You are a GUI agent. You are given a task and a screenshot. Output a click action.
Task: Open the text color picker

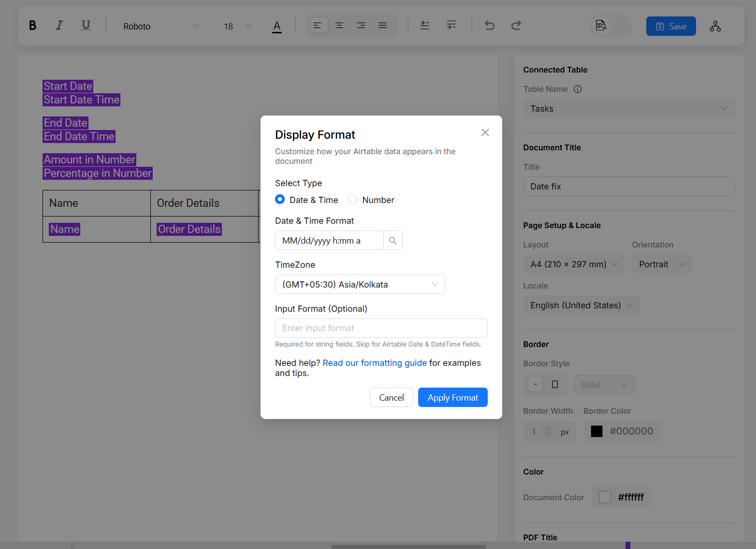coord(277,26)
